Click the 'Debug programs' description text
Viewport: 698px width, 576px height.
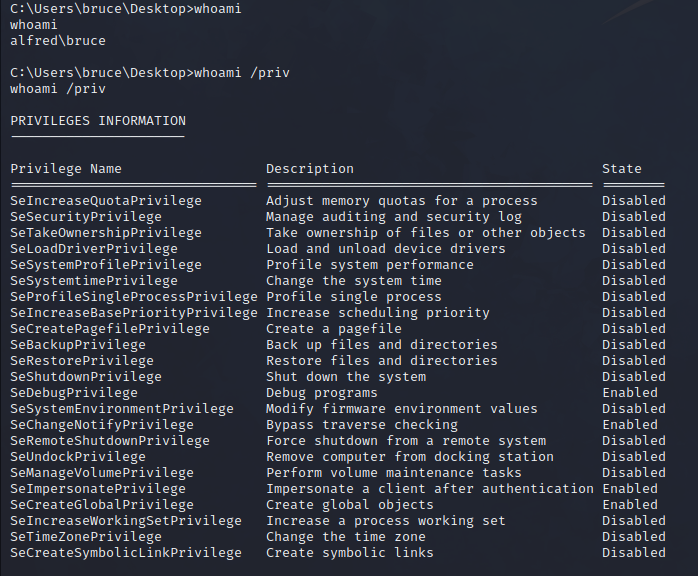tap(322, 393)
